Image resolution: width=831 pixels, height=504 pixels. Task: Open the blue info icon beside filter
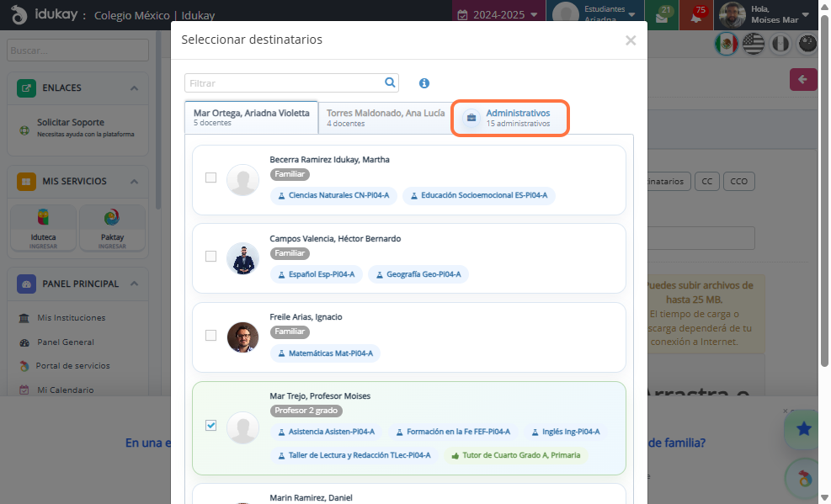click(424, 83)
